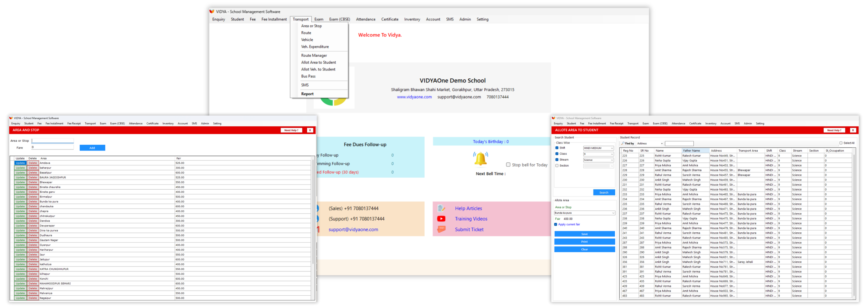868x308 pixels.
Task: Open Inventory menu in Allote Area window
Action: tap(711, 124)
